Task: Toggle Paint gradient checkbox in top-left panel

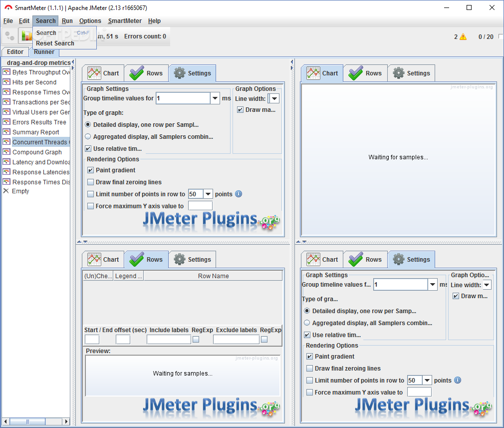Action: (x=91, y=170)
